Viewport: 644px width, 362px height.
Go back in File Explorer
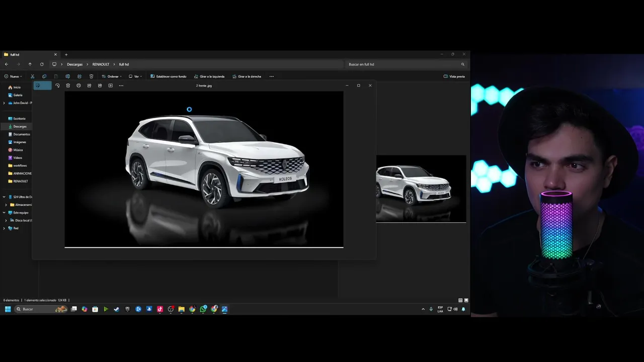7,64
